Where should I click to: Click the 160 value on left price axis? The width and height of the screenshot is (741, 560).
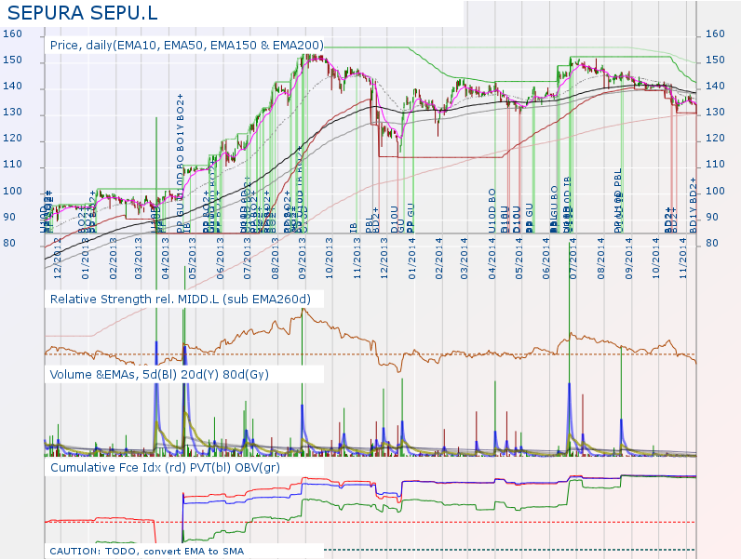pos(13,34)
